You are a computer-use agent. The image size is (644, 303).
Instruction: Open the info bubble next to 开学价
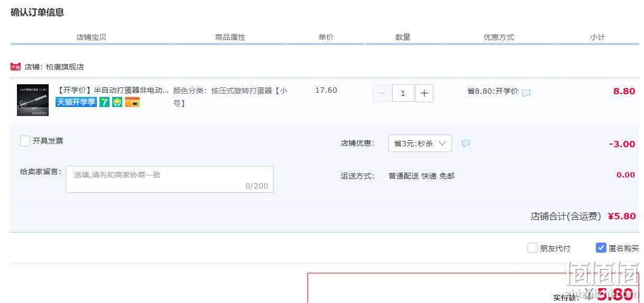pos(526,93)
